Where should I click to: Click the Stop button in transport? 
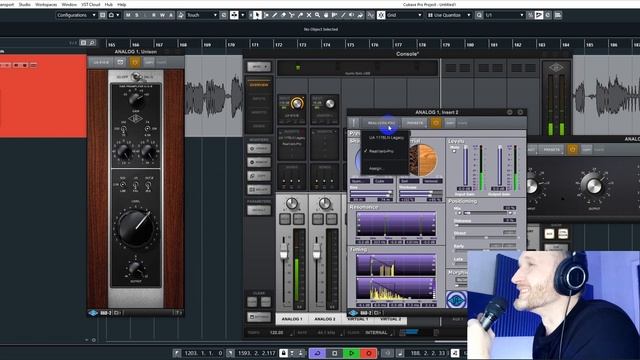pyautogui.click(x=334, y=353)
